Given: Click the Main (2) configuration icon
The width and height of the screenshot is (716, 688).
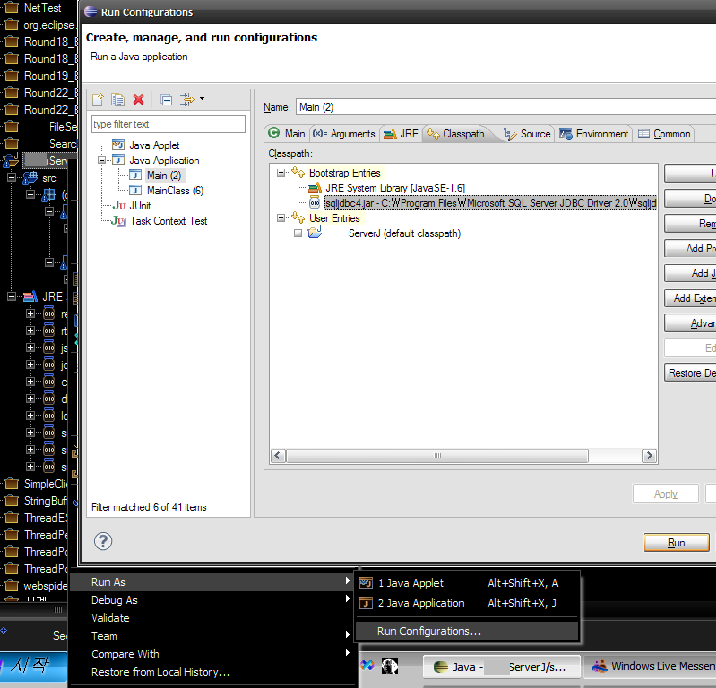Looking at the screenshot, I should (135, 175).
